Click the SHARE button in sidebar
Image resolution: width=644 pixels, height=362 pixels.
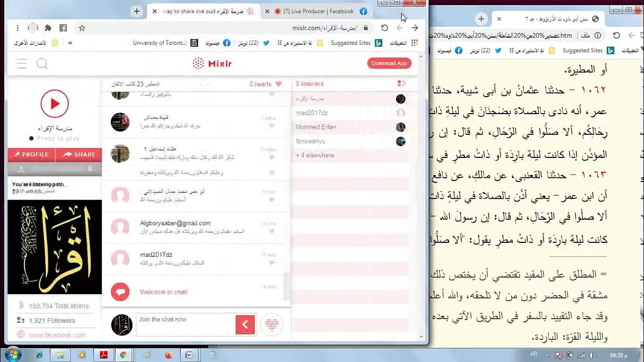click(78, 154)
